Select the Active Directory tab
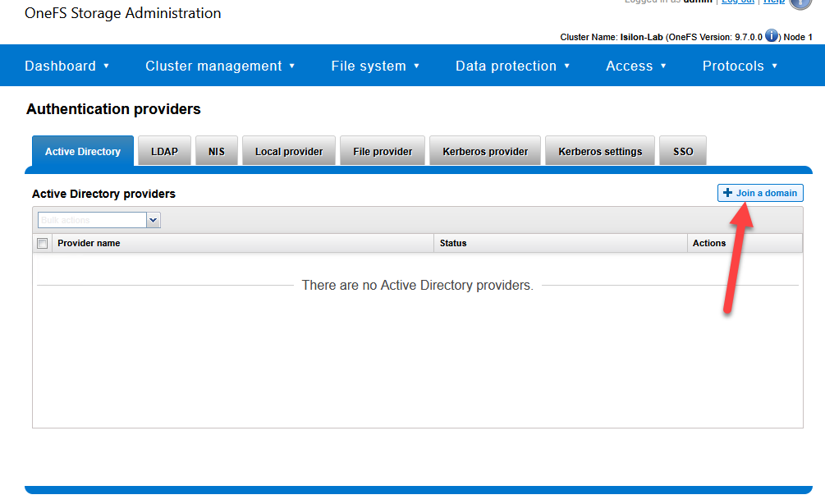825x504 pixels. pos(82,151)
